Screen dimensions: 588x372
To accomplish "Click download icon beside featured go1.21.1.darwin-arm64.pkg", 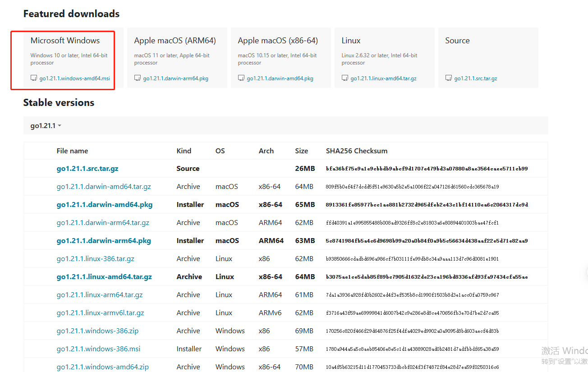I will pyautogui.click(x=138, y=78).
